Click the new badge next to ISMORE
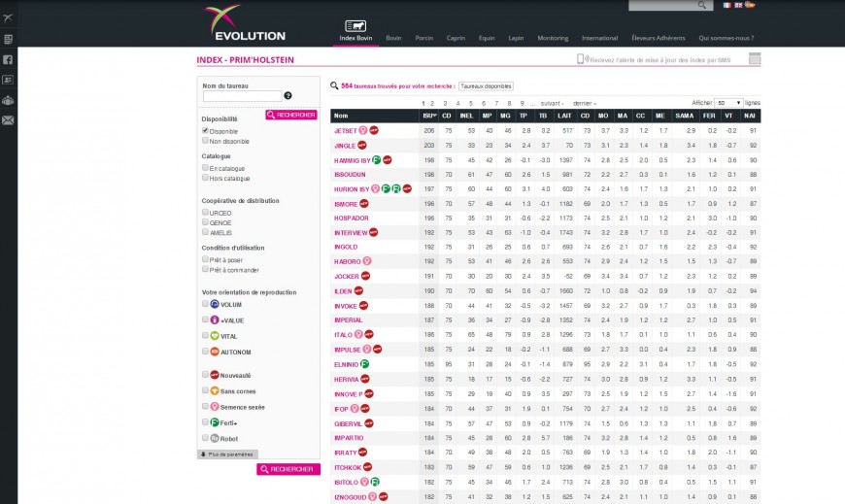Image resolution: width=845 pixels, height=504 pixels. tap(364, 203)
